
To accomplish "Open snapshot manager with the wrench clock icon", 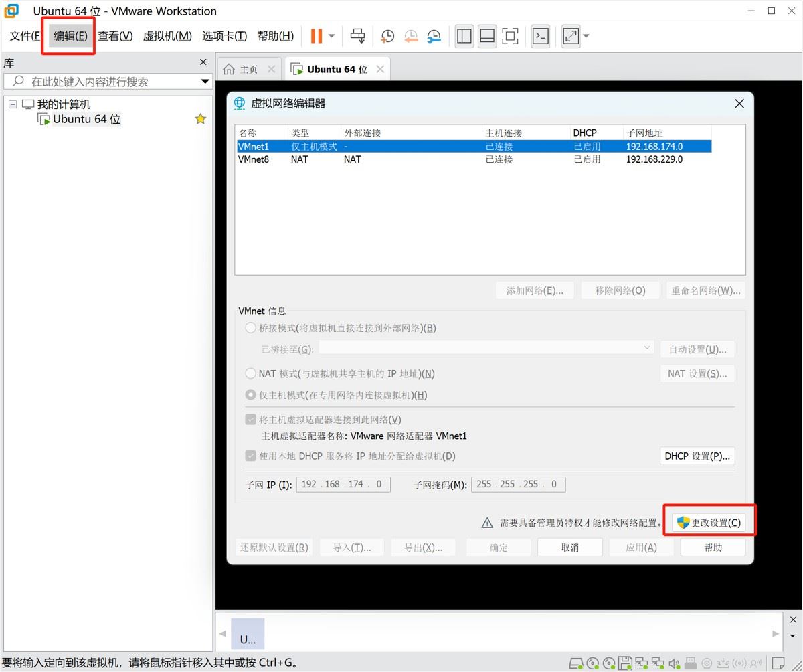I will coord(434,36).
